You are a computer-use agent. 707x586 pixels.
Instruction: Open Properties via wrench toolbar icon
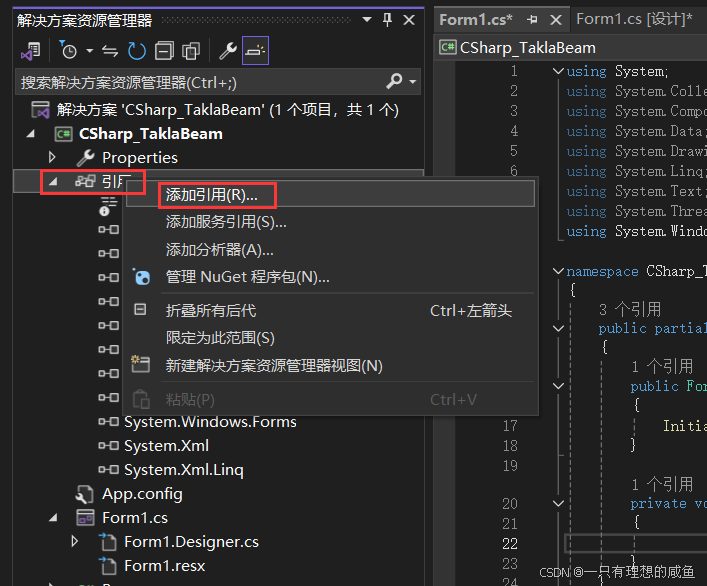228,51
